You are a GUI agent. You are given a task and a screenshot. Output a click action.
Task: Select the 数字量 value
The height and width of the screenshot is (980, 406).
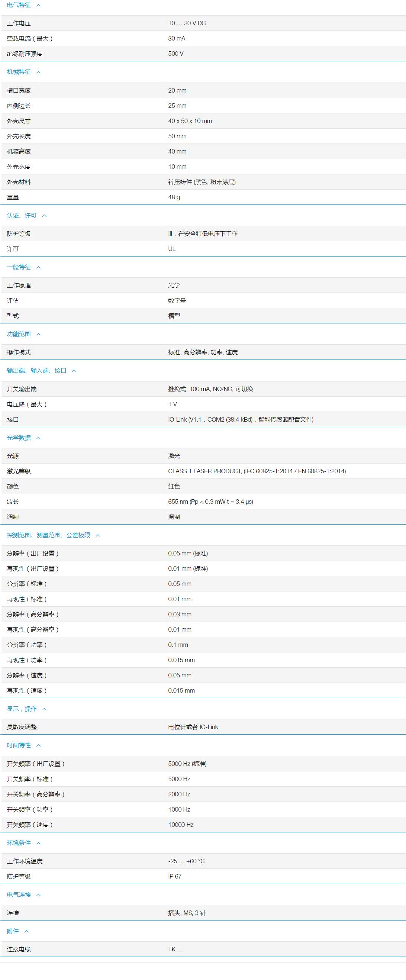point(177,300)
